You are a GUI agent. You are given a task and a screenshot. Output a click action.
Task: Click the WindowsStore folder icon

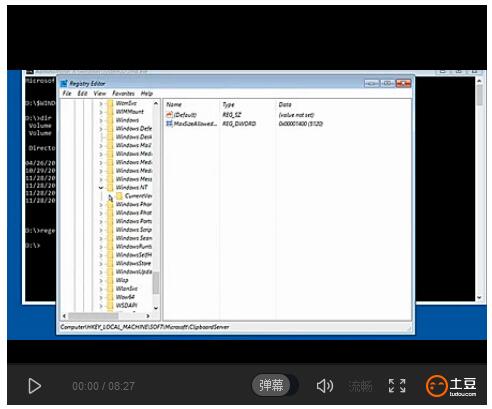pos(110,263)
